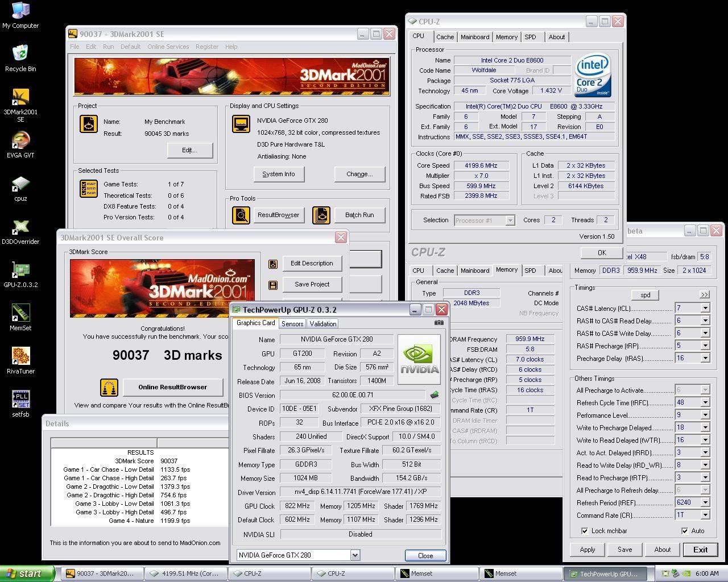The width and height of the screenshot is (728, 582).
Task: Expand the Refresh Period (tREF) dropdown
Action: click(705, 502)
